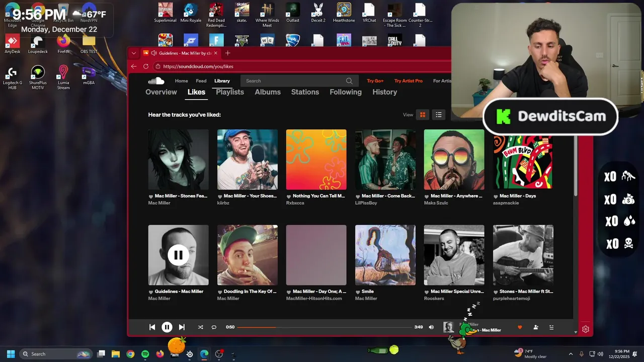Go back in the browser
644x362 pixels.
click(134, 66)
